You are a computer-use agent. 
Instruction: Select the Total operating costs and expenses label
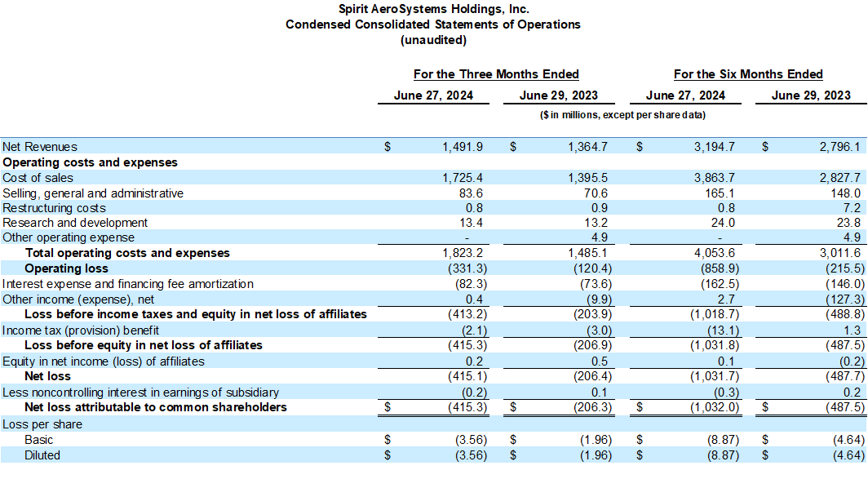point(127,253)
